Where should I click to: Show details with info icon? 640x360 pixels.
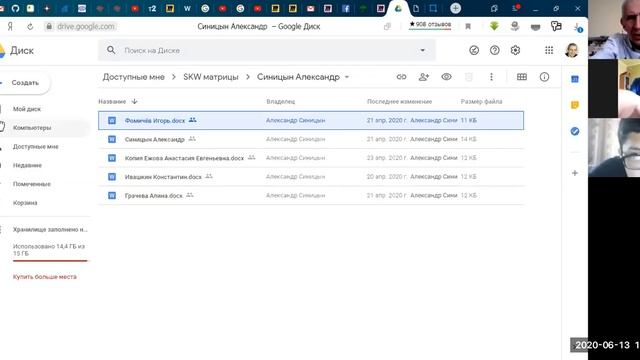pos(544,77)
